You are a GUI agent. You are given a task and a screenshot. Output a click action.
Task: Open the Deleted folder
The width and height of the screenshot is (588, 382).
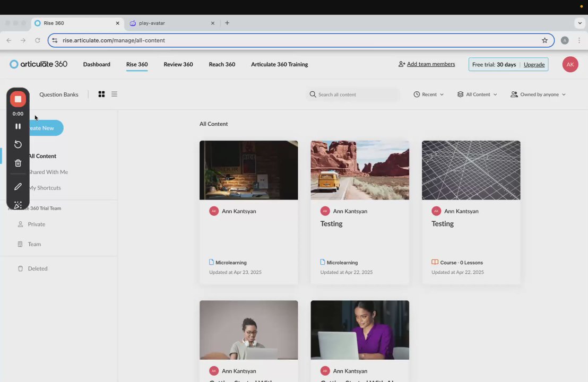click(x=38, y=268)
